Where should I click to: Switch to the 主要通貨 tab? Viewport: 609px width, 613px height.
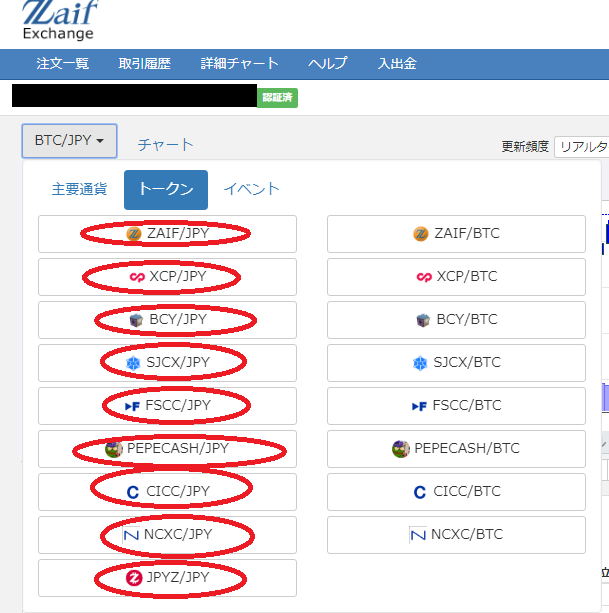pos(79,189)
